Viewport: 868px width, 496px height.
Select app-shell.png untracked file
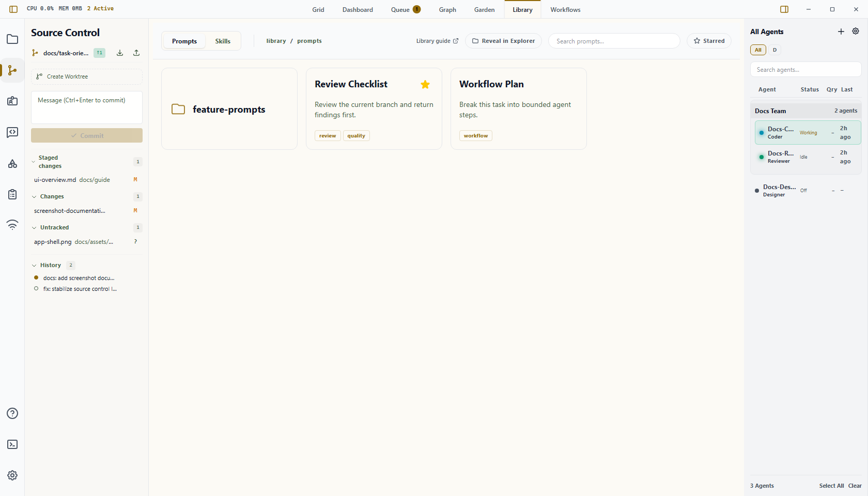pos(86,242)
